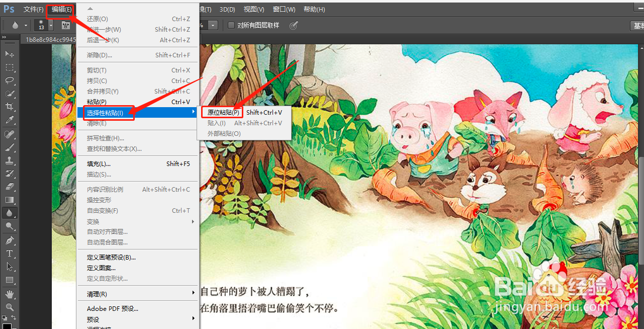Open the 3D(D) menu

227,10
